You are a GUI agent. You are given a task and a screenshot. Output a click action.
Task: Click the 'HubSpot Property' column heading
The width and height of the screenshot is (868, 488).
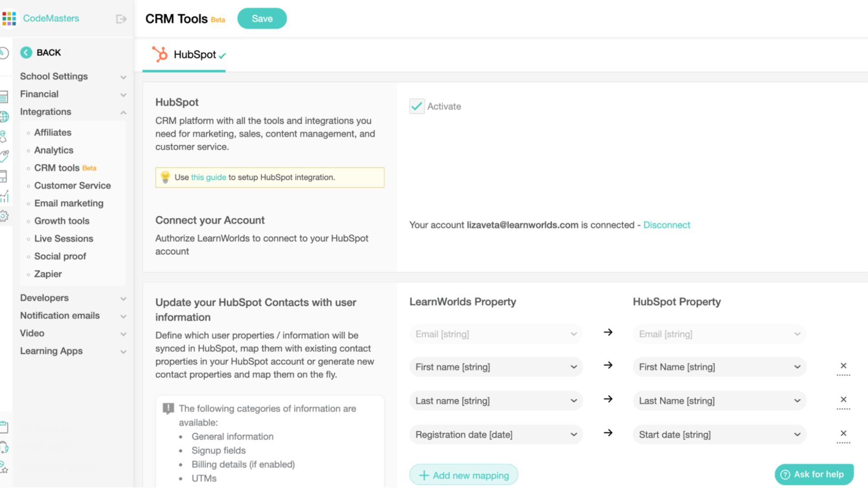click(x=676, y=302)
